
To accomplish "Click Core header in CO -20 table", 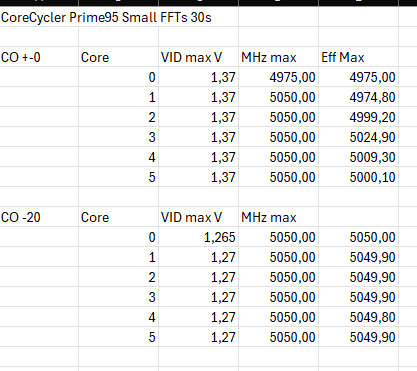I will pos(118,217).
